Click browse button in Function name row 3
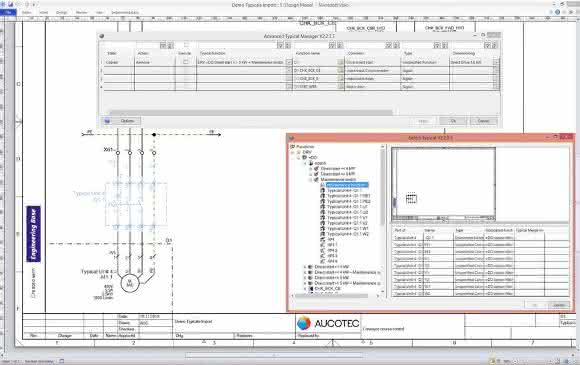 click(340, 78)
